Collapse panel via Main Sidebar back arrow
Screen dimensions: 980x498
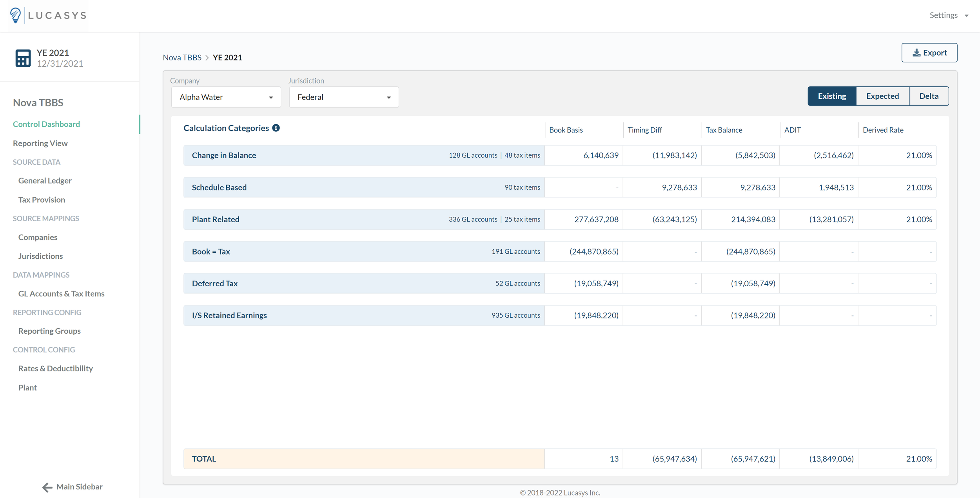click(x=47, y=487)
